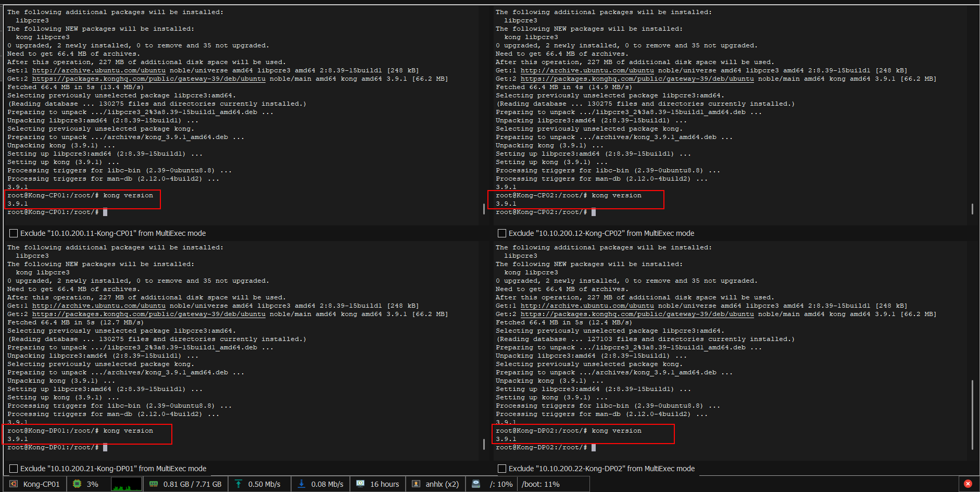Viewport: 980px width, 492px height.
Task: Exclude 10.10.200.21-Kong-DP01 from MultiExec mode
Action: pos(14,469)
